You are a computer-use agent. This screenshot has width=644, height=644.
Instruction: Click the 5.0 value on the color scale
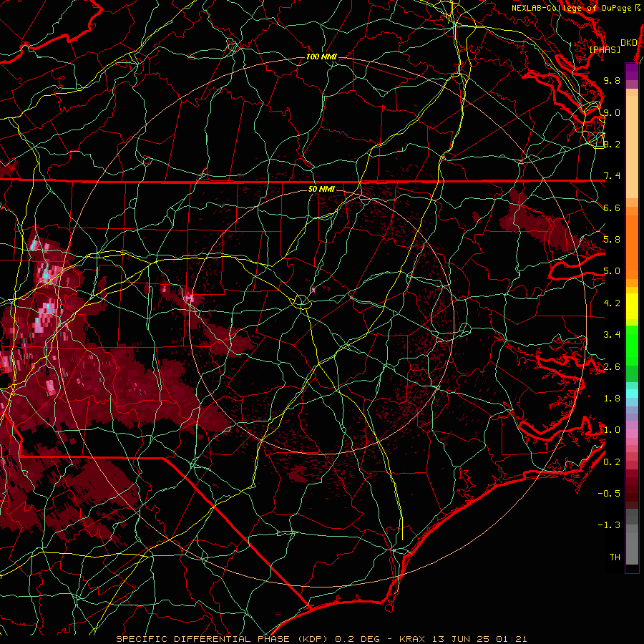[x=612, y=271]
